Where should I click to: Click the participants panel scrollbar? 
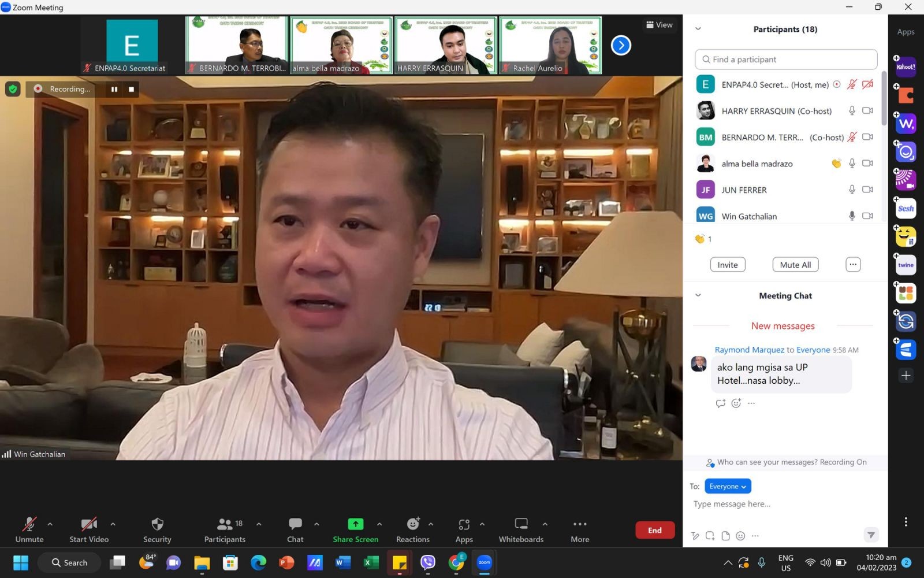pyautogui.click(x=884, y=98)
